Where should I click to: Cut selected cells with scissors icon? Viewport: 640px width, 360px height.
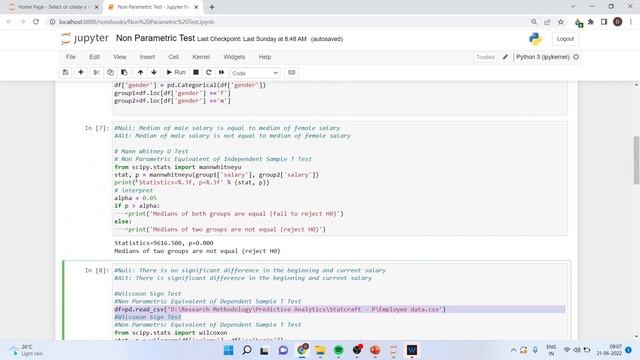(x=96, y=73)
